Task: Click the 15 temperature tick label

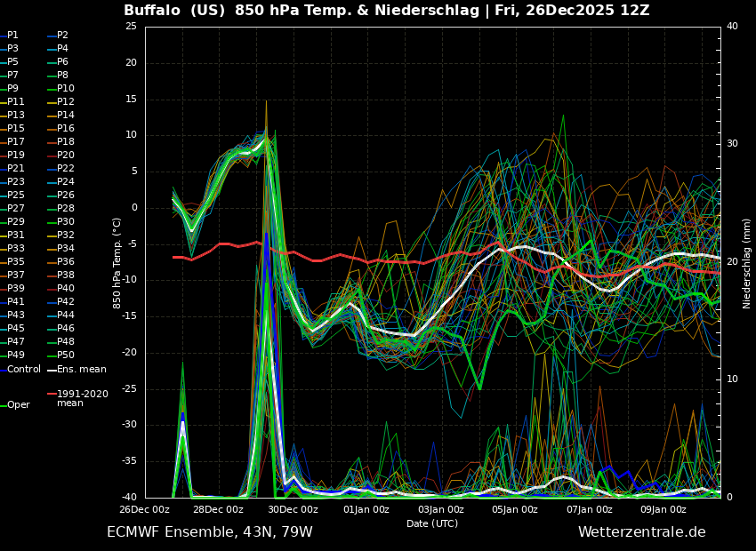Action: pos(131,100)
